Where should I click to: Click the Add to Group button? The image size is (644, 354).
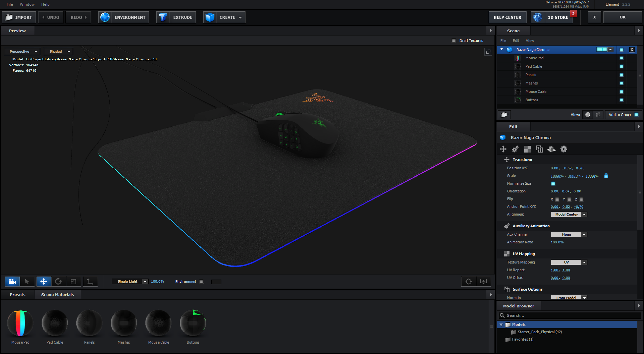coord(623,115)
